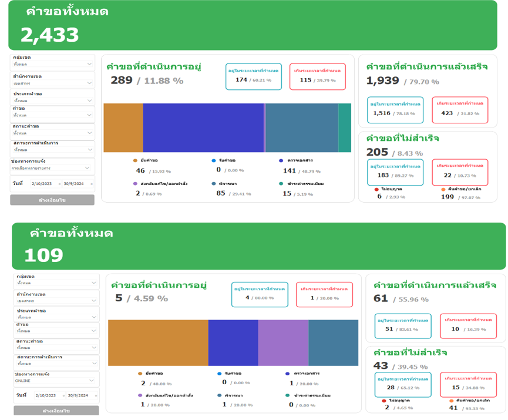Click the large blue bar segment for 141 requests

[203, 127]
